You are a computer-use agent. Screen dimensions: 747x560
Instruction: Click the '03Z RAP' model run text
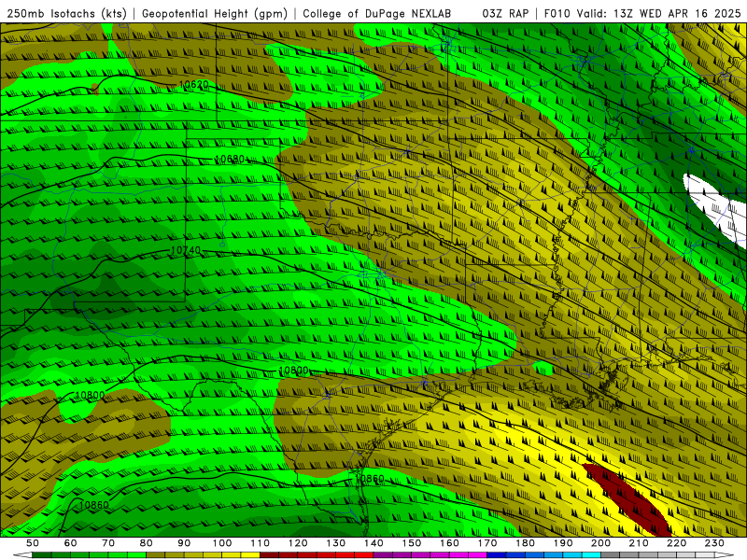pos(505,14)
